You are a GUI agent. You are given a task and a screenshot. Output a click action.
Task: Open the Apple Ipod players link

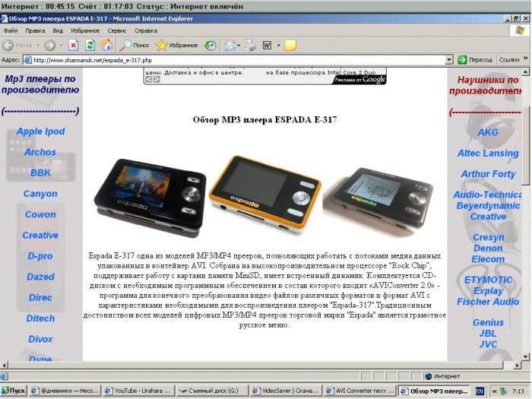point(40,131)
